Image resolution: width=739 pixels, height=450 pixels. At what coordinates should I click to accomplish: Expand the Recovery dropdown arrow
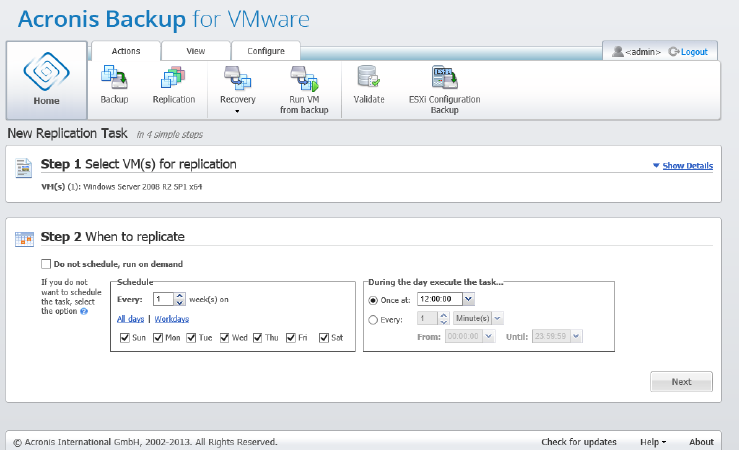coord(237,111)
